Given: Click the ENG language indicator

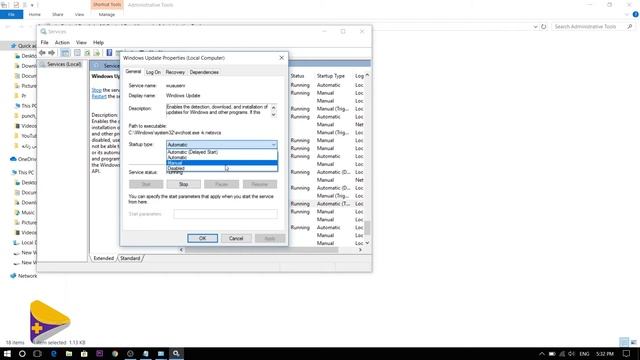Looking at the screenshot, I should tap(584, 354).
